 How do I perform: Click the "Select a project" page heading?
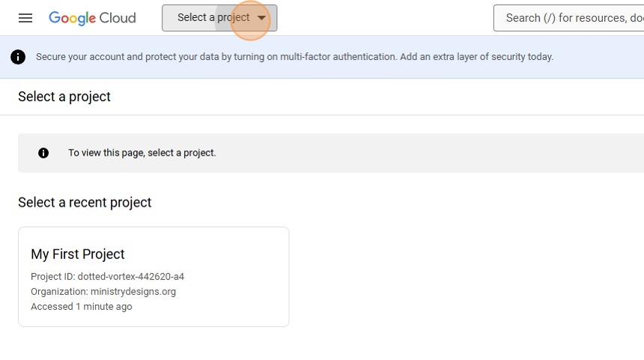coord(64,97)
